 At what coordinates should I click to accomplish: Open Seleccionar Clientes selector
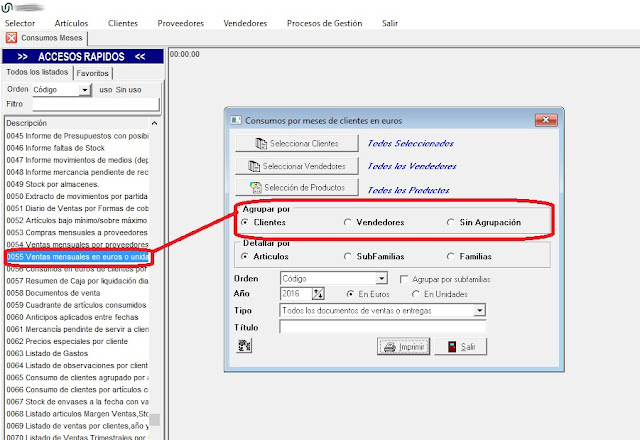(295, 144)
